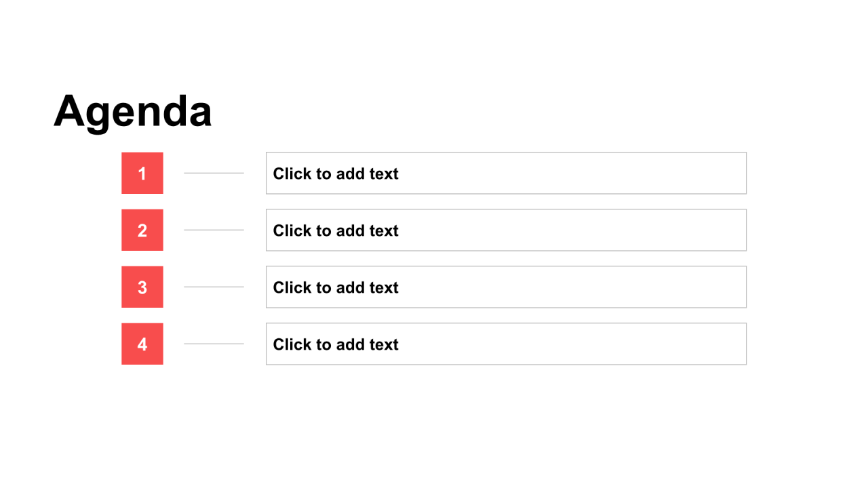Select the red square numbered 4
The image size is (868, 488).
click(142, 344)
